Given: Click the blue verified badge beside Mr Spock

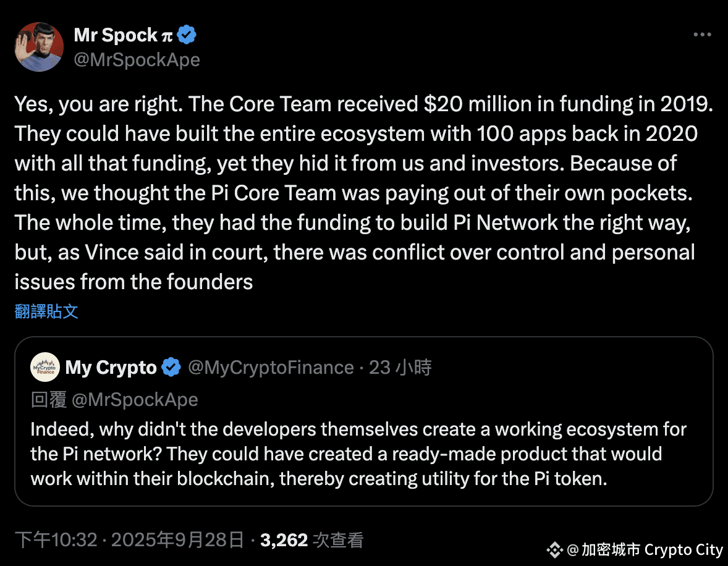Looking at the screenshot, I should (187, 35).
